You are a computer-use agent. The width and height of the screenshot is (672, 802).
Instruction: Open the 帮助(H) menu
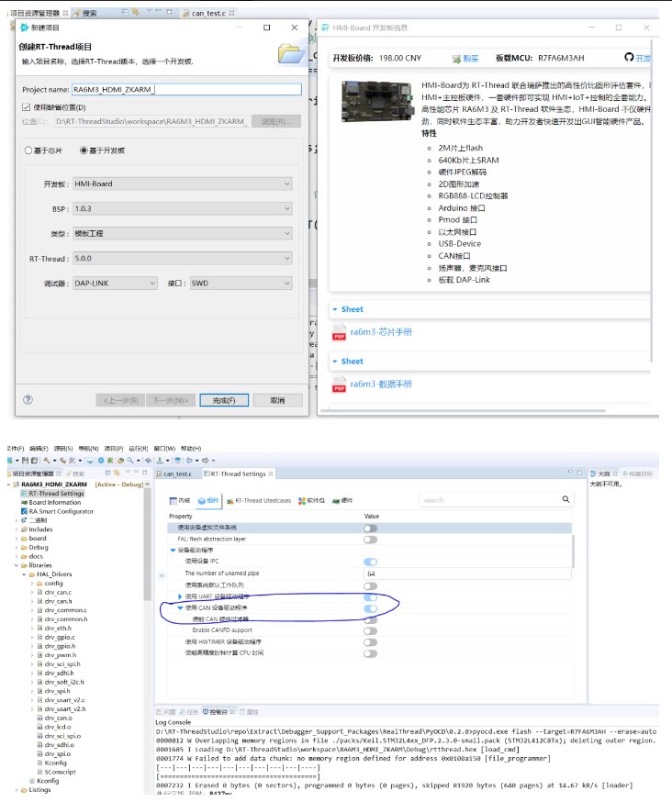(190, 449)
